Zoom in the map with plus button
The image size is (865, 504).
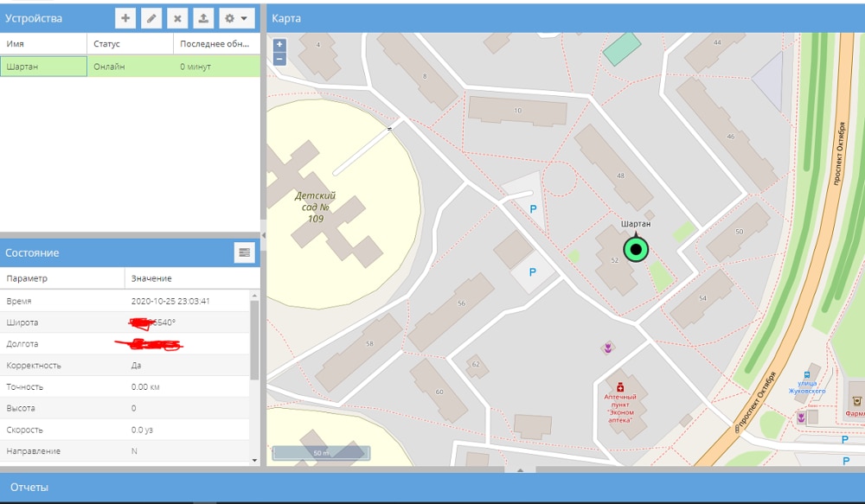pos(279,44)
